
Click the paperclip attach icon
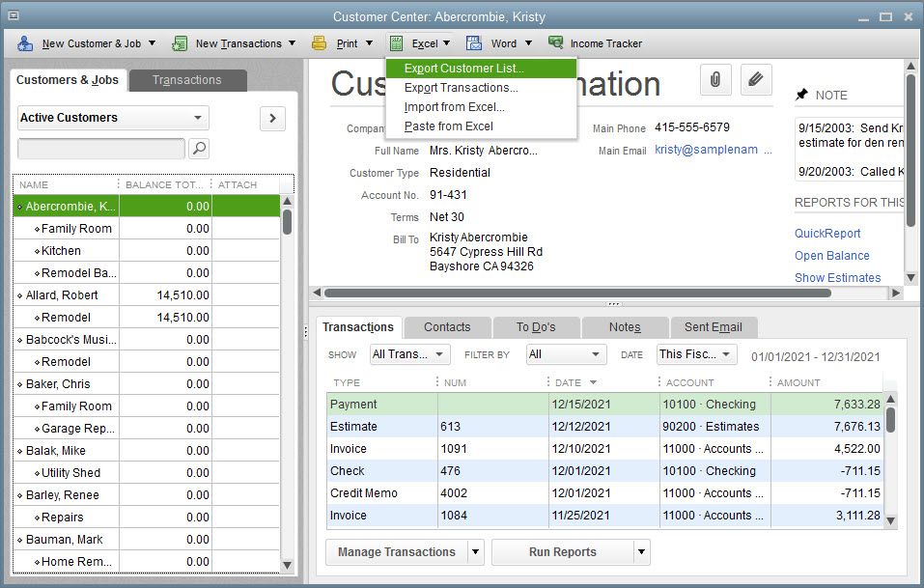(714, 80)
